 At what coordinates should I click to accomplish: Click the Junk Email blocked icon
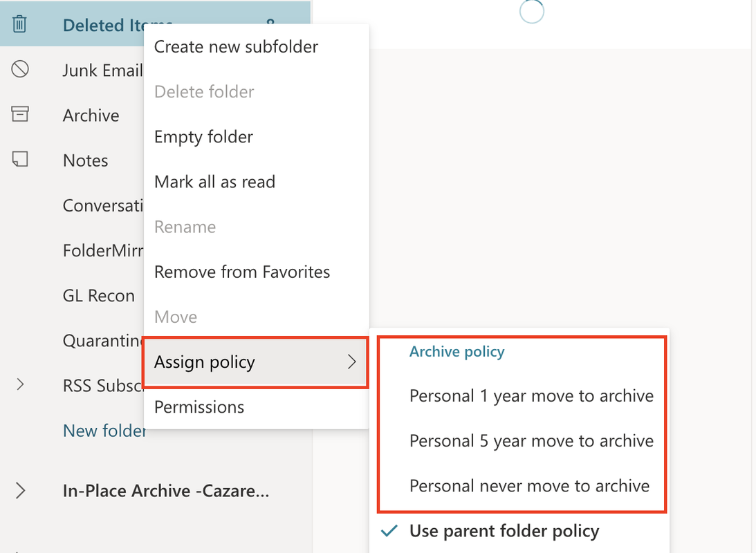click(20, 70)
